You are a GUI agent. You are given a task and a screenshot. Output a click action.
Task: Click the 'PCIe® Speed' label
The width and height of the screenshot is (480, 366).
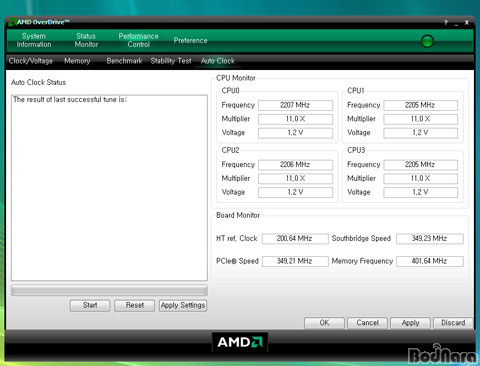pyautogui.click(x=237, y=261)
